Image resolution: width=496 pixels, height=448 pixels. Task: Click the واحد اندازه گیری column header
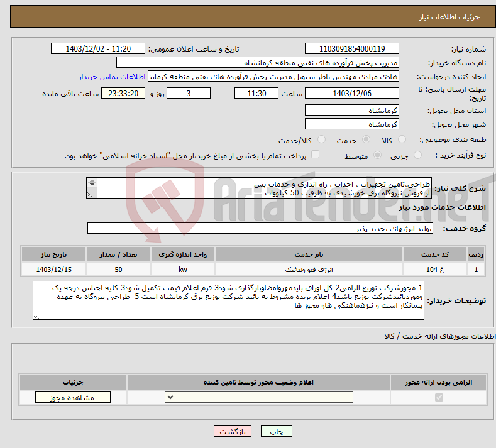point(183,254)
